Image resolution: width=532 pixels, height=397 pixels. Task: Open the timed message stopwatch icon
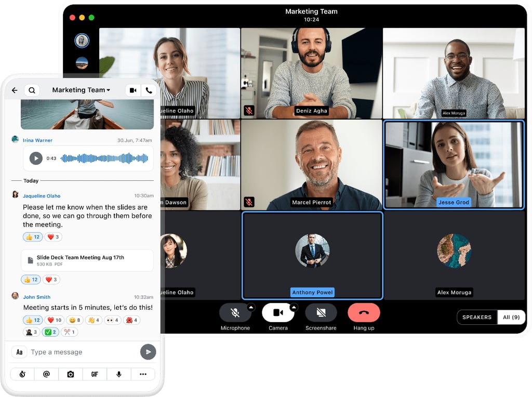pyautogui.click(x=22, y=374)
